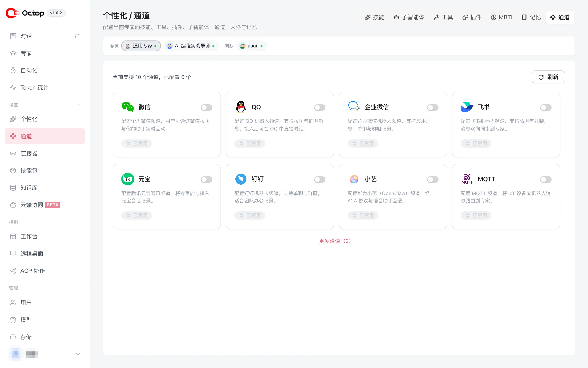
Task: Click the 已禁用 status under 小艺
Action: click(363, 215)
